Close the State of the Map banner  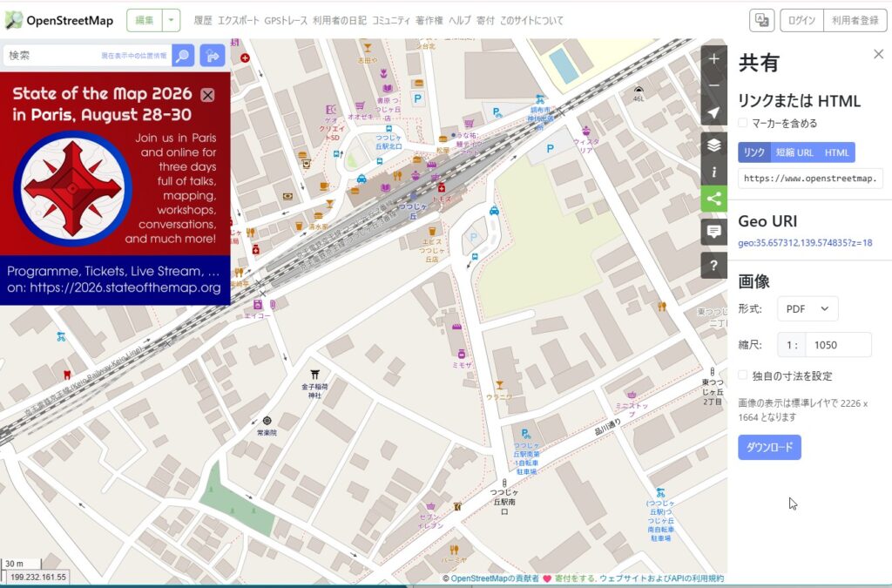coord(207,95)
